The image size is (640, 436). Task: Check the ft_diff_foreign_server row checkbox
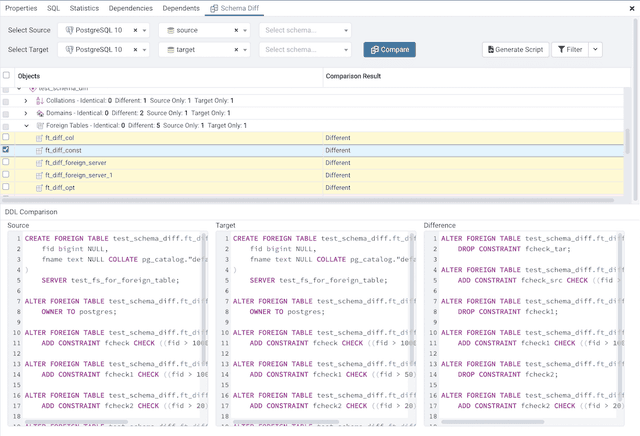(x=6, y=162)
